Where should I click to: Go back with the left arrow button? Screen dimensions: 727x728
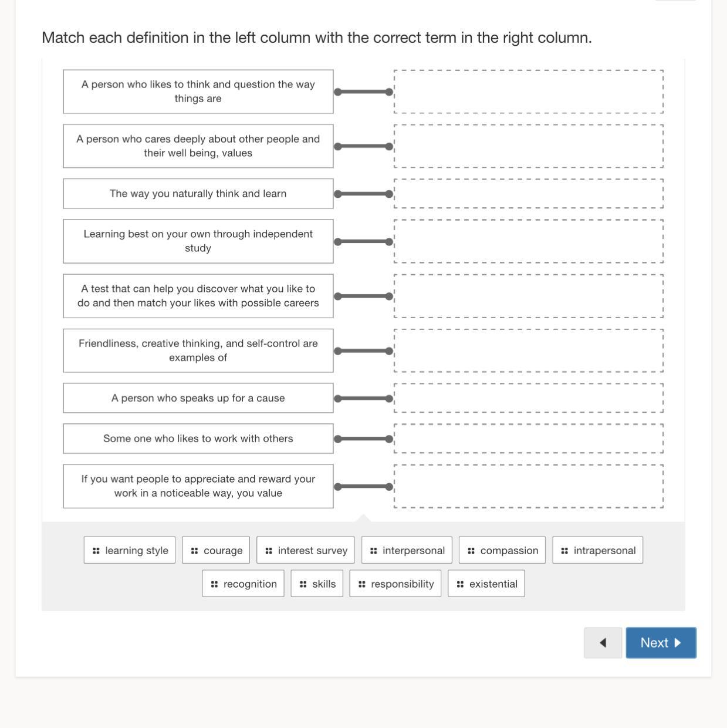click(x=603, y=643)
